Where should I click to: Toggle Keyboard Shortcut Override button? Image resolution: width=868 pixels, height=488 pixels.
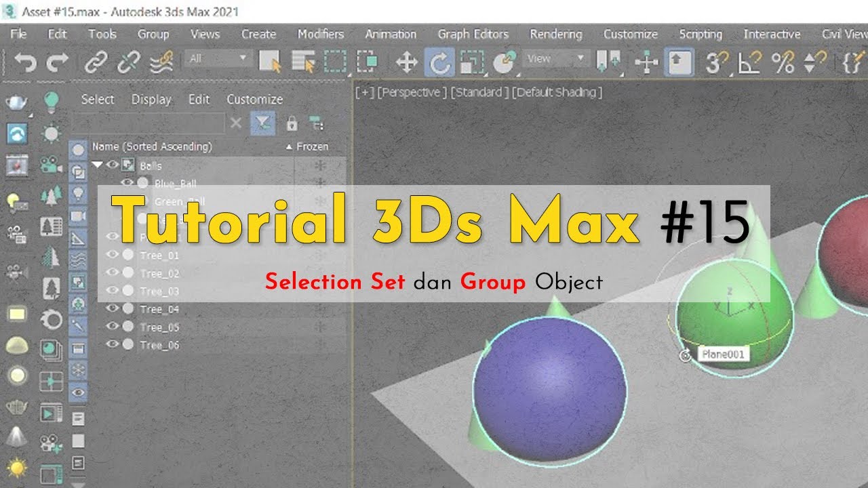tap(679, 63)
